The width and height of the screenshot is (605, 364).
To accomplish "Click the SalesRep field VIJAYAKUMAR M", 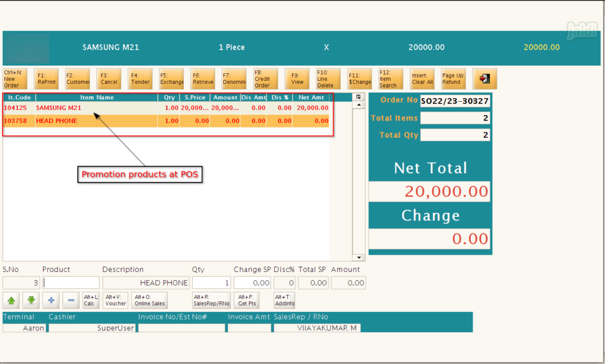I will pyautogui.click(x=317, y=328).
